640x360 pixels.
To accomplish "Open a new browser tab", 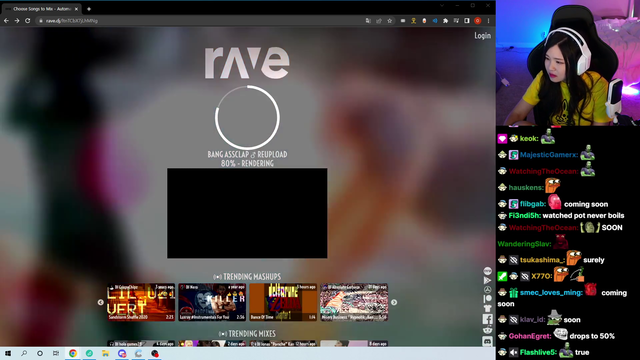I will click(89, 9).
